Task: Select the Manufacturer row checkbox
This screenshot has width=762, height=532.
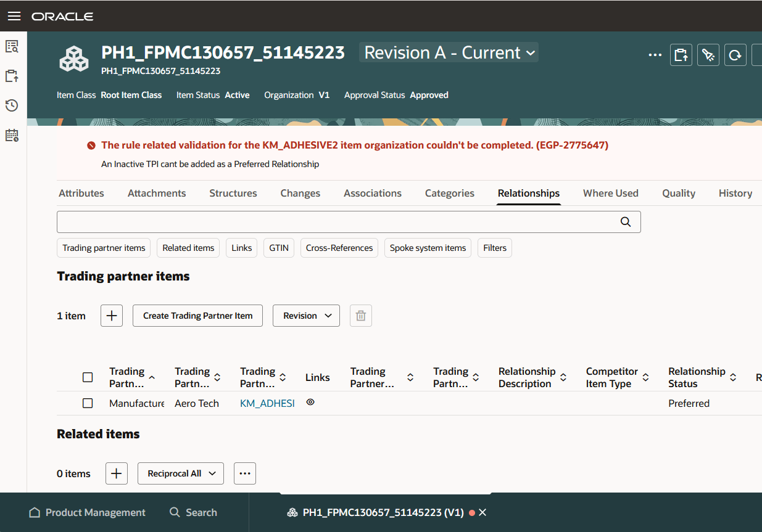Action: pos(88,403)
